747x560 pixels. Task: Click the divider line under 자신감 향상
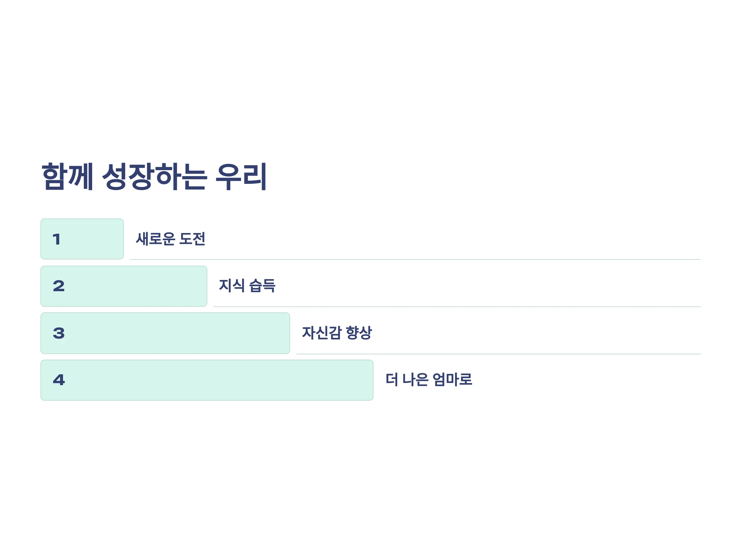498,354
